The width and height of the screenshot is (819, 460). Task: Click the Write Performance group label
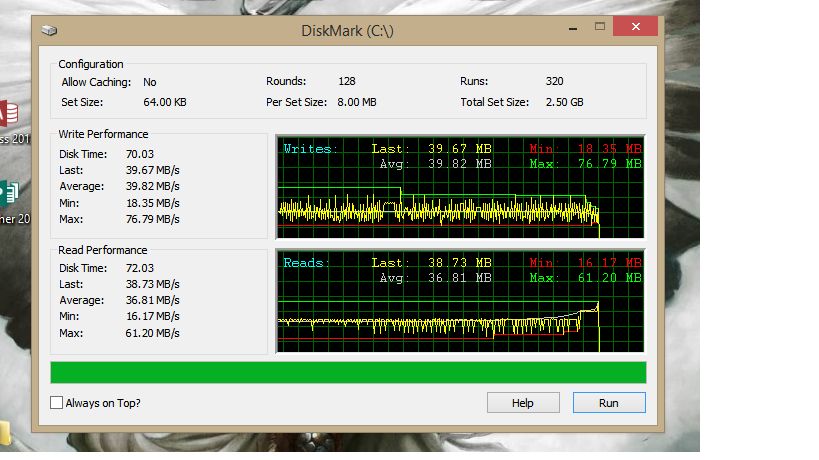point(103,134)
